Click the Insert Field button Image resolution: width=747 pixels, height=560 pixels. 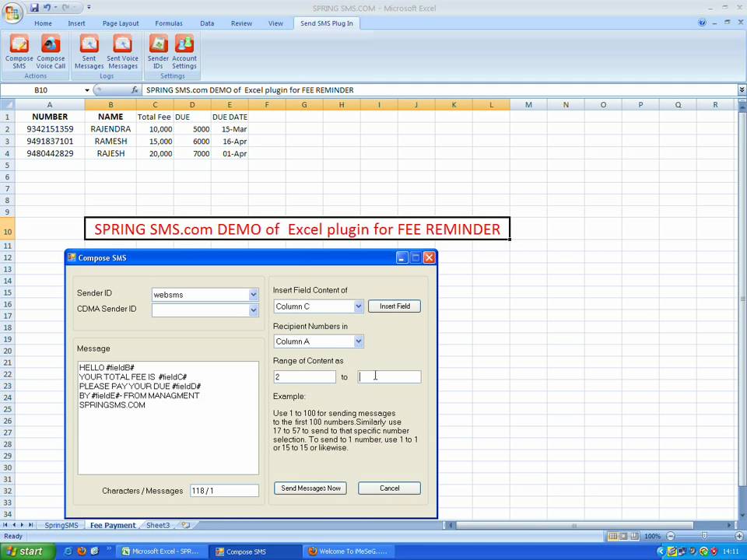395,306
